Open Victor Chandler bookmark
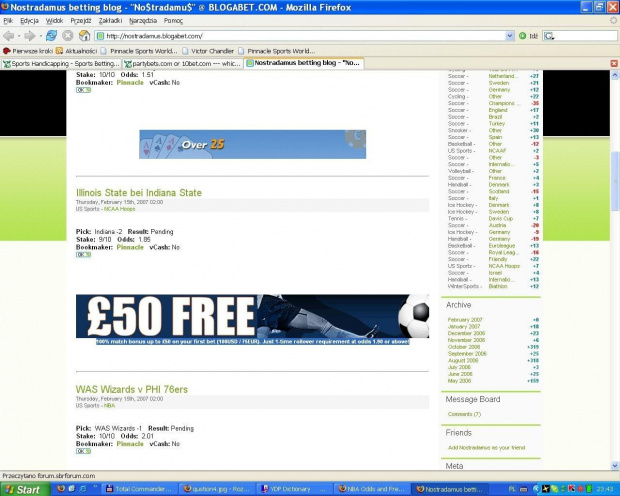The image size is (620, 496). coord(208,51)
